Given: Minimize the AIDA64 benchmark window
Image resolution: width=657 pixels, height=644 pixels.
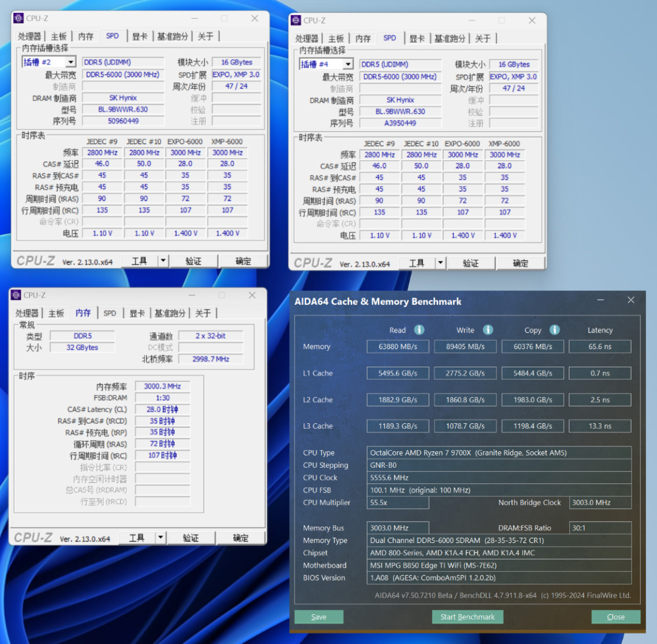Looking at the screenshot, I should point(600,300).
